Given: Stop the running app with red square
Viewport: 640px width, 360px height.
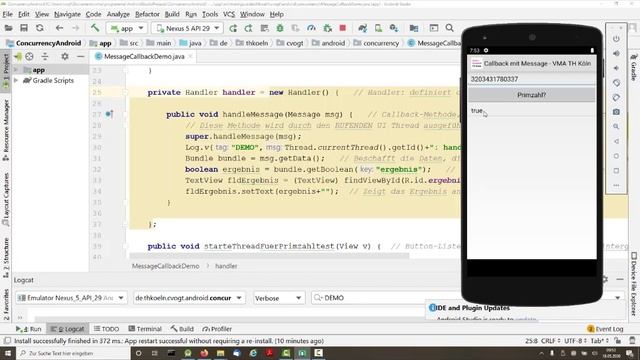Looking at the screenshot, I should (x=343, y=28).
